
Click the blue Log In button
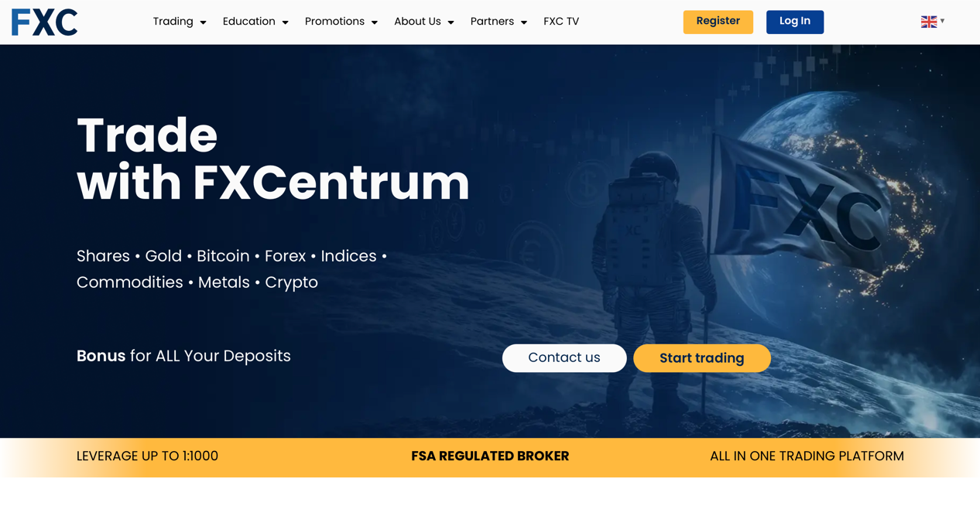[x=795, y=22]
